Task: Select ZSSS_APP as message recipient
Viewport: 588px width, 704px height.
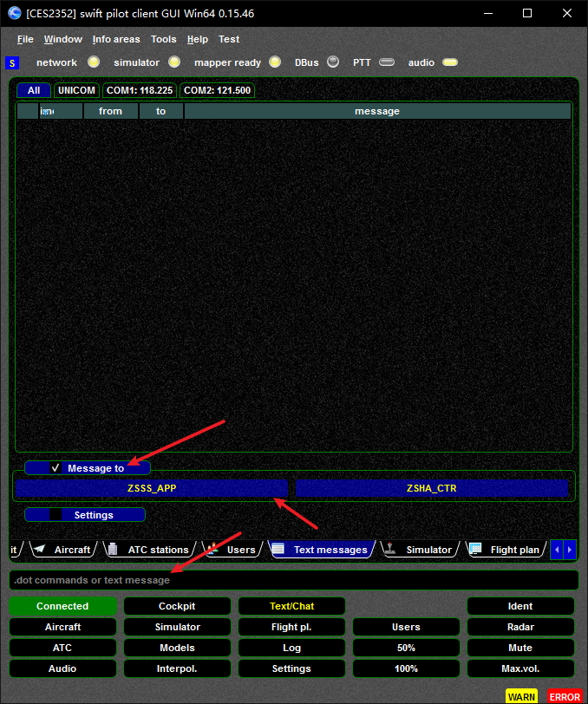Action: point(151,489)
